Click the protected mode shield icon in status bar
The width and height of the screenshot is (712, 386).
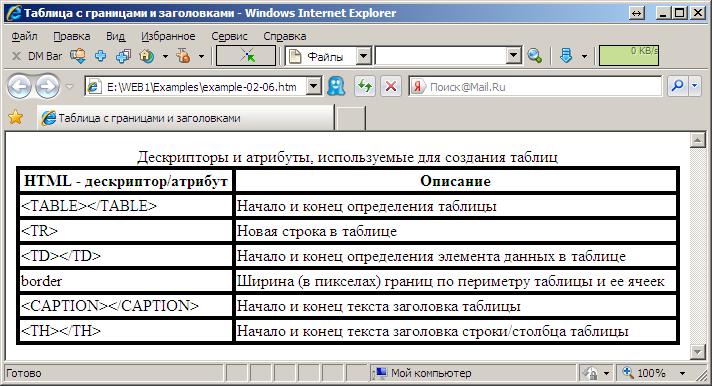click(x=590, y=373)
